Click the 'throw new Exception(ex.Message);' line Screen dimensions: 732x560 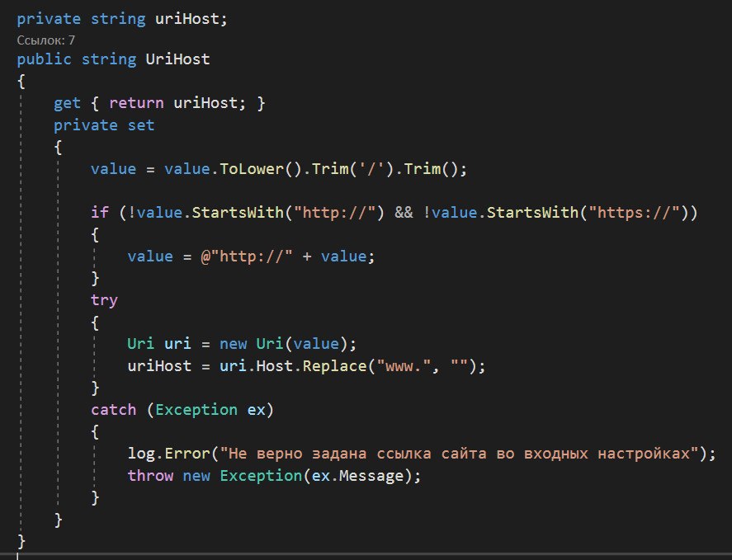tap(274, 476)
